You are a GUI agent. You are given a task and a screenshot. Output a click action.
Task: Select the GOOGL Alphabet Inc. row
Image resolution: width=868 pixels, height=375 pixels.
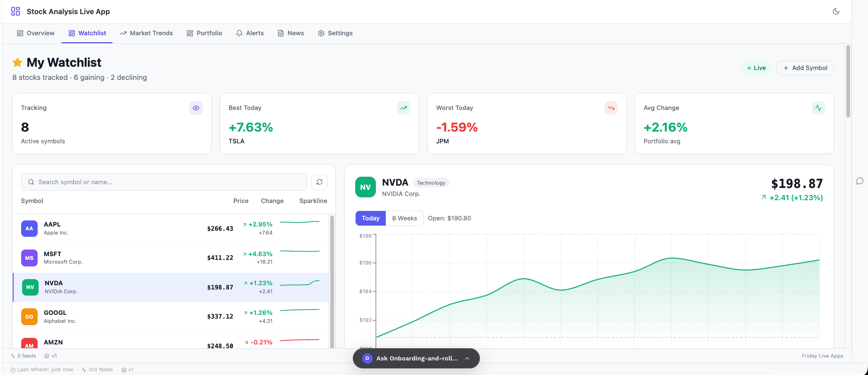click(171, 317)
